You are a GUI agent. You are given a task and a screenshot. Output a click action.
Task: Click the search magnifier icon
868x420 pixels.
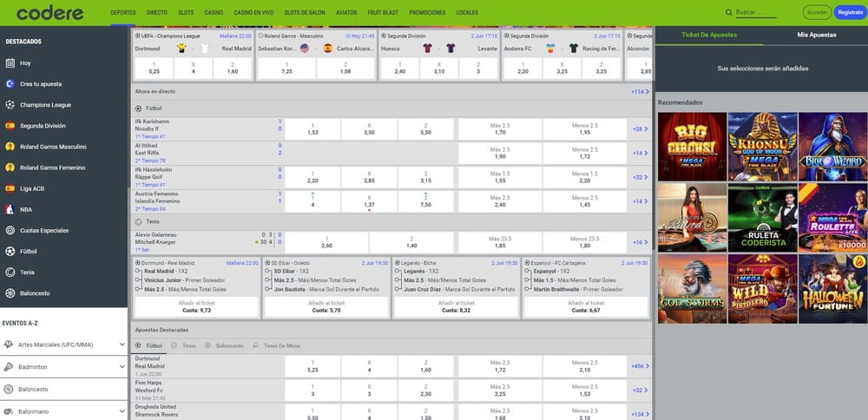(729, 12)
